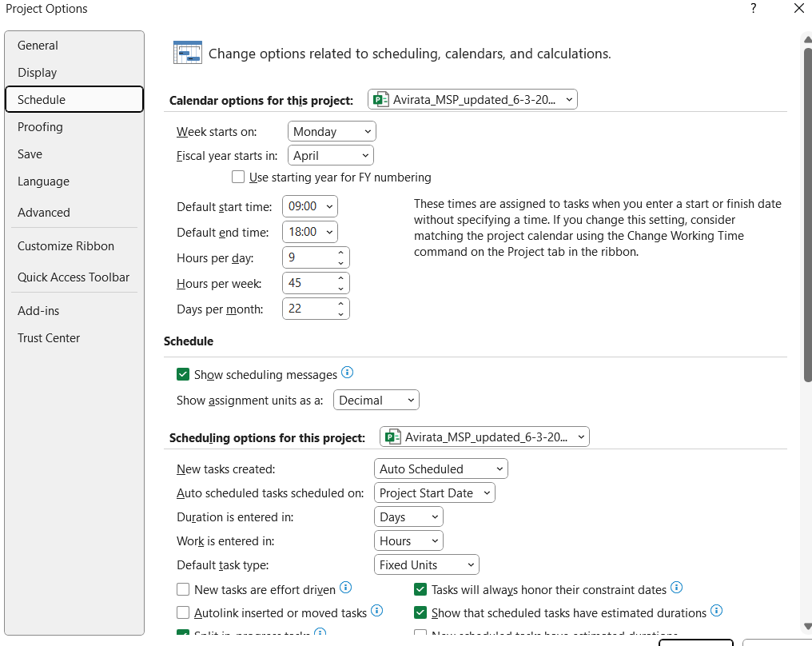The image size is (812, 646).
Task: Click the Gantt chart icon above Schedule options
Action: click(x=187, y=51)
